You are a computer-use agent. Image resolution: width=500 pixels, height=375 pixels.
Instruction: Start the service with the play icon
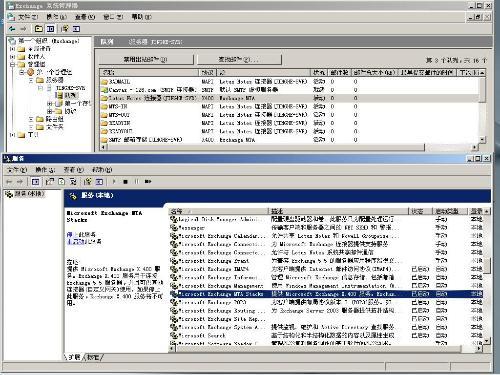tap(114, 182)
